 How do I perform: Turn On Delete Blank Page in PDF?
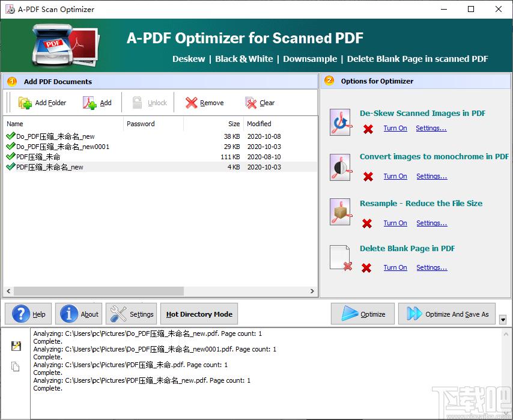click(x=395, y=267)
